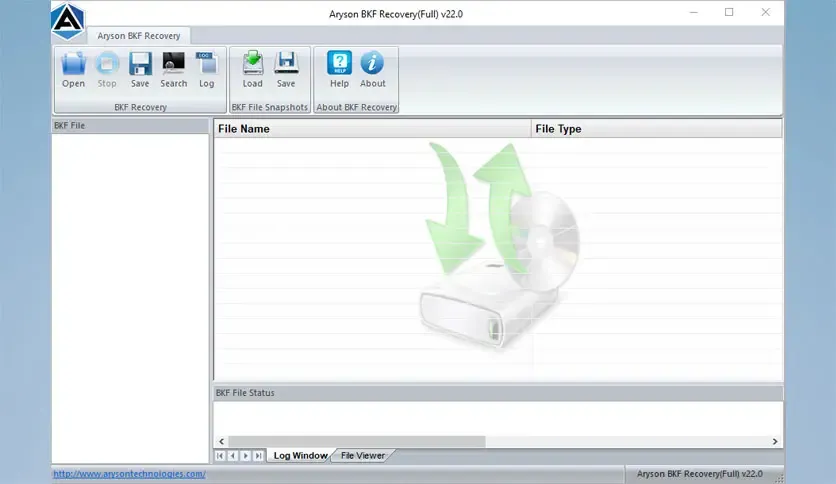Go to first tab navigation arrow
This screenshot has height=484, width=836.
(220, 456)
